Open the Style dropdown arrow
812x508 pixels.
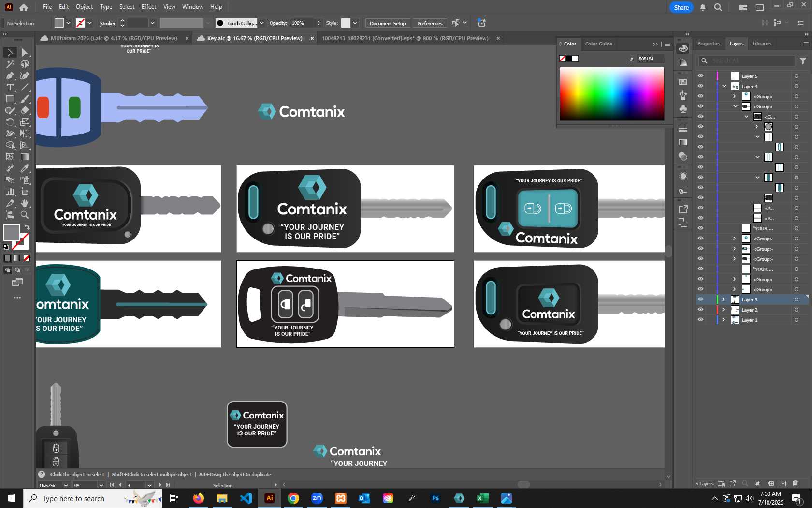click(x=355, y=23)
